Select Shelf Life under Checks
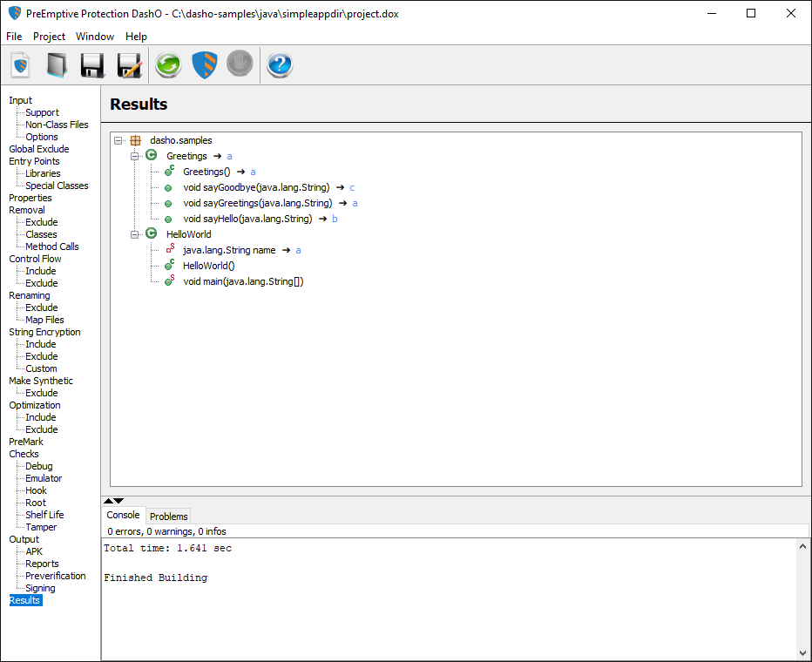This screenshot has width=812, height=662. [x=45, y=515]
